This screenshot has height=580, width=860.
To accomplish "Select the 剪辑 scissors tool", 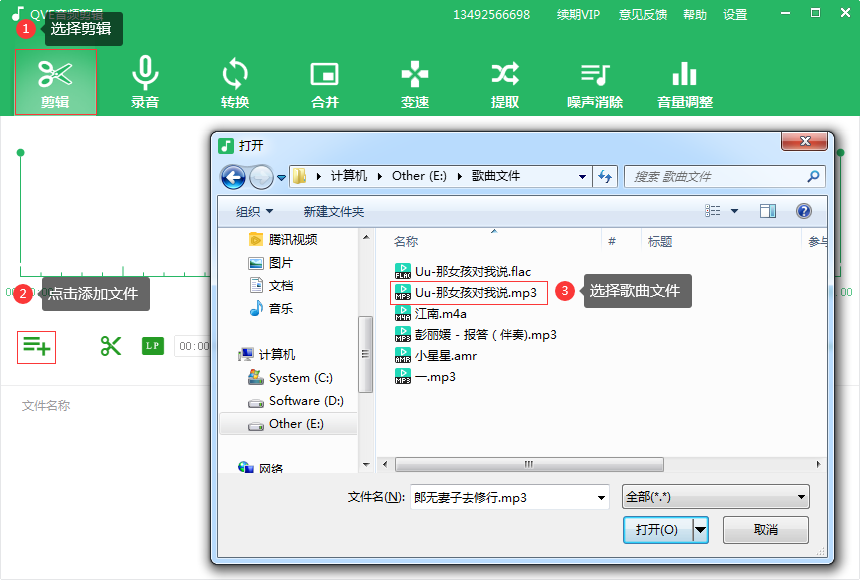I will point(55,82).
